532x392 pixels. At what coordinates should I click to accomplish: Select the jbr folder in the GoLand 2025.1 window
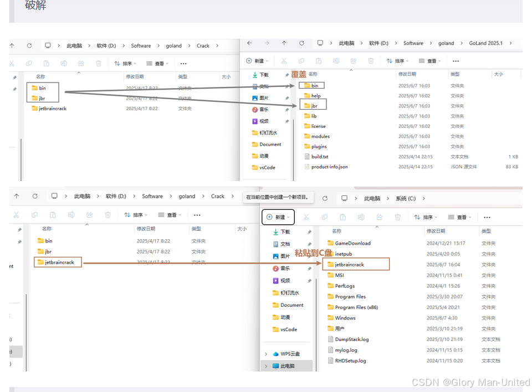click(x=311, y=106)
